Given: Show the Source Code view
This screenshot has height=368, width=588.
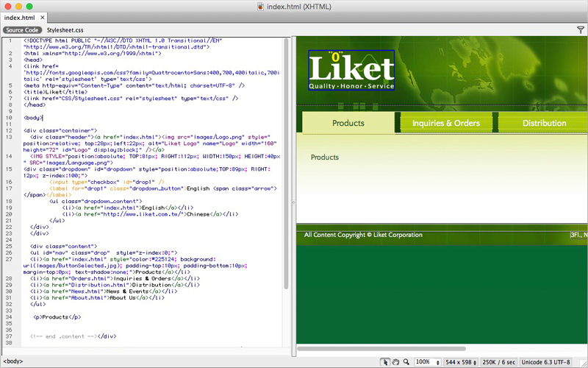Looking at the screenshot, I should (x=22, y=30).
